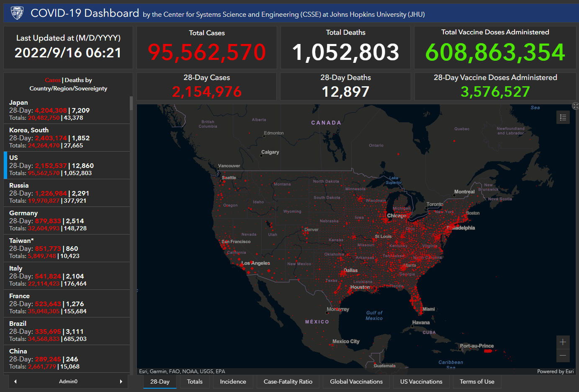Open the map legend list icon

pos(563,117)
